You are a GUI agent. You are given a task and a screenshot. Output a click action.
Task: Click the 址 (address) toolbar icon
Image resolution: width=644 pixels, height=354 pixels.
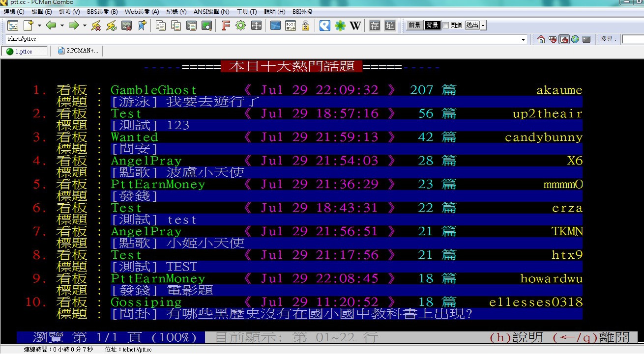point(390,26)
